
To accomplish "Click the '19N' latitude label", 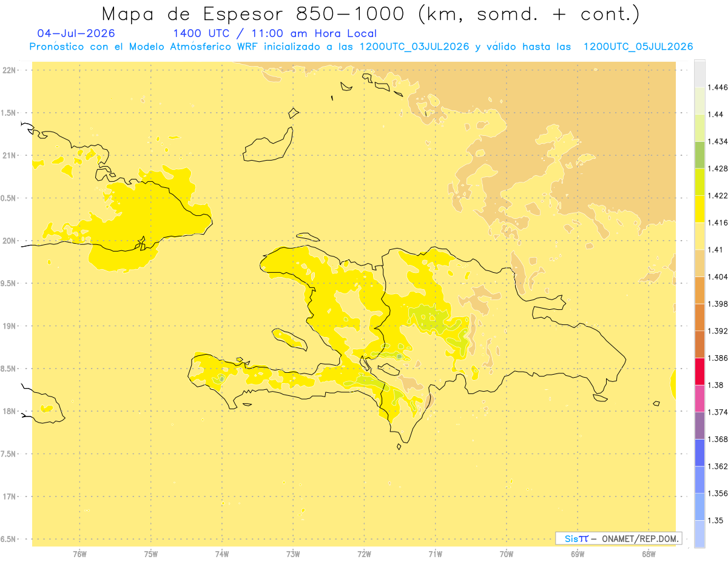I will [x=10, y=326].
